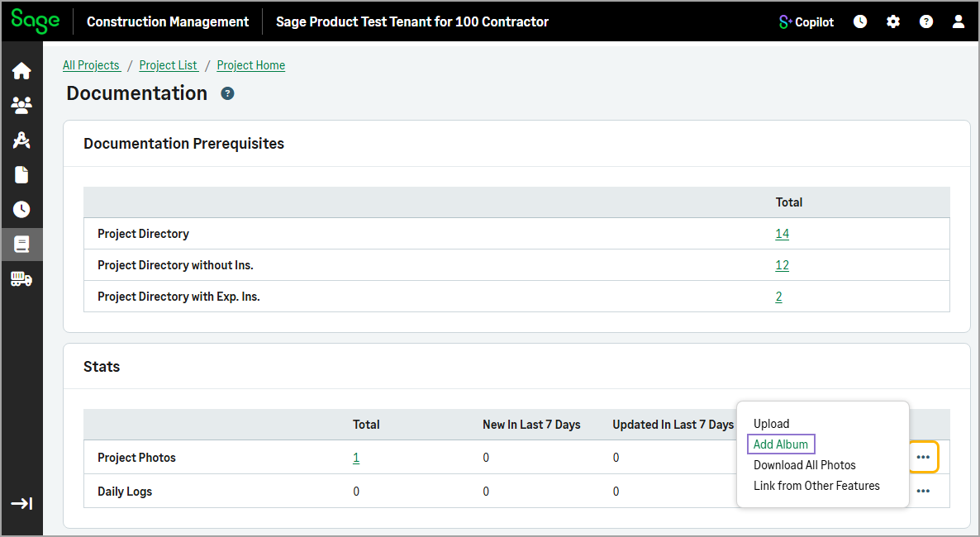Viewport: 980px width, 537px height.
Task: Open the delivery truck sidebar icon
Action: (21, 279)
